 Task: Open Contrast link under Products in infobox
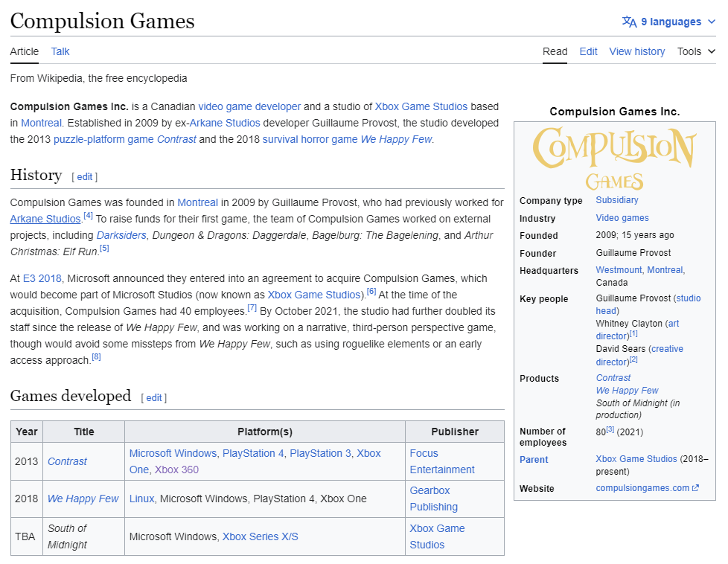click(x=613, y=378)
